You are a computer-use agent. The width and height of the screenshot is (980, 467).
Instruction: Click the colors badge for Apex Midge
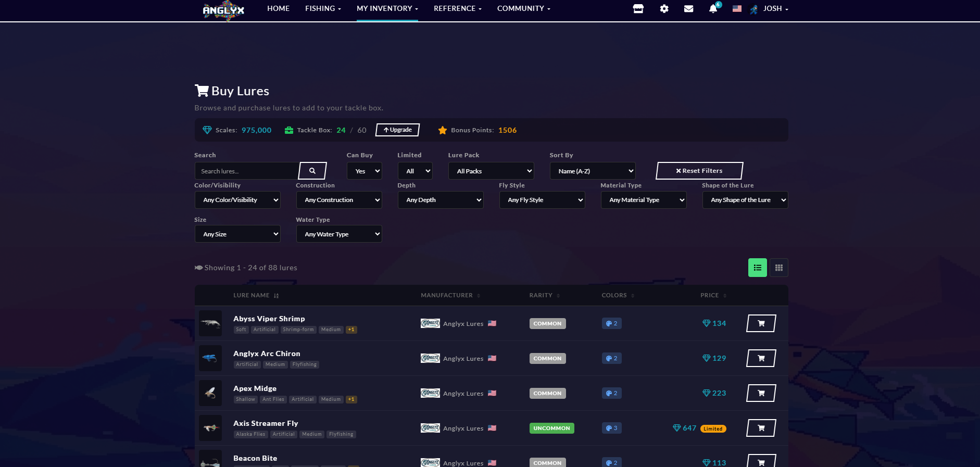pyautogui.click(x=611, y=393)
